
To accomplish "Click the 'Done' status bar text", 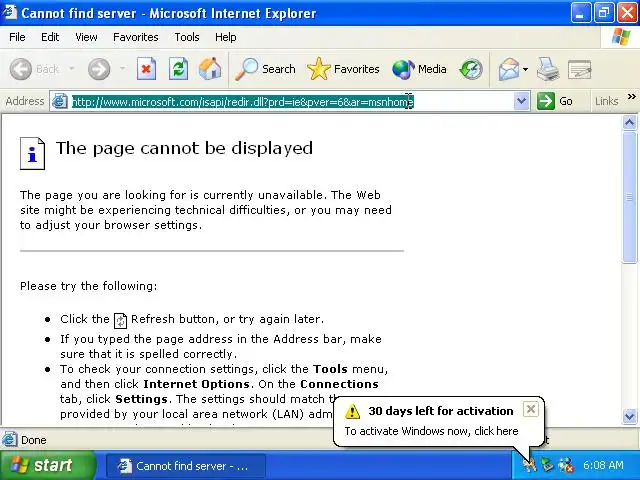I will click(x=33, y=440).
